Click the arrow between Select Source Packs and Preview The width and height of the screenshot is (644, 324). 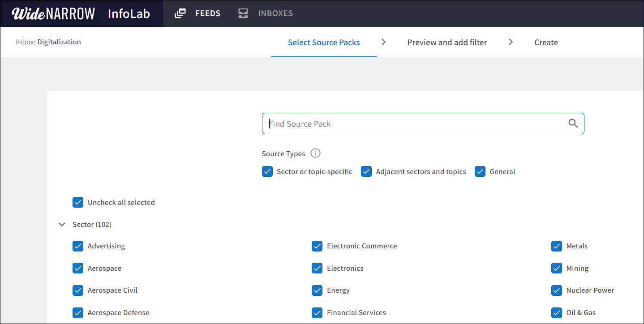pyautogui.click(x=384, y=42)
